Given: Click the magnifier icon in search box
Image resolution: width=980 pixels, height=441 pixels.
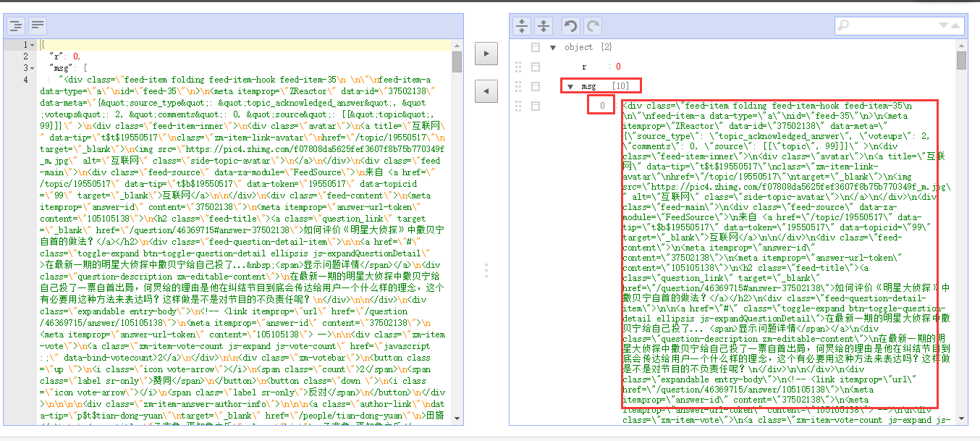Looking at the screenshot, I should 844,26.
